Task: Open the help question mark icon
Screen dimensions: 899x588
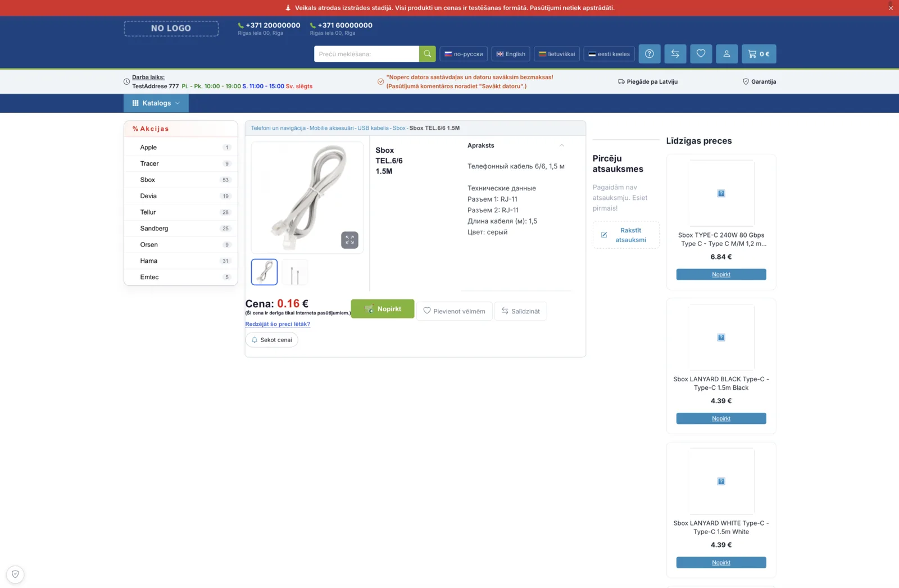Action: 650,54
